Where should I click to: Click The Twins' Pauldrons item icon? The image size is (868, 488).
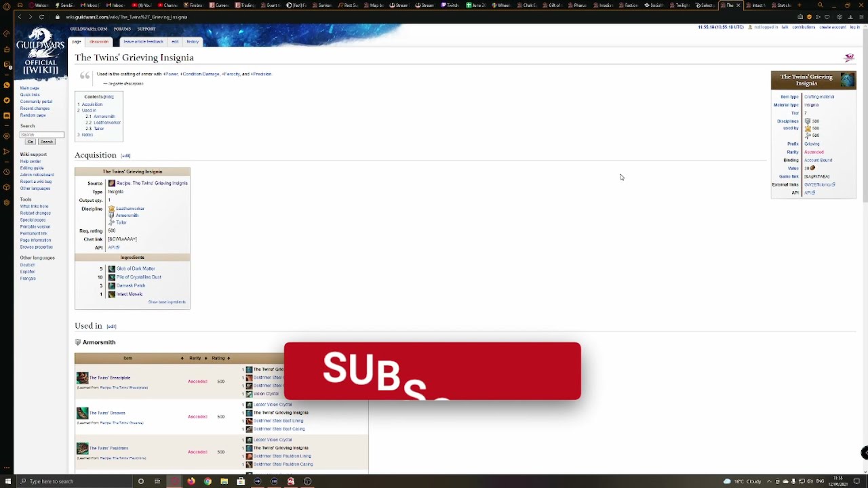(x=82, y=448)
